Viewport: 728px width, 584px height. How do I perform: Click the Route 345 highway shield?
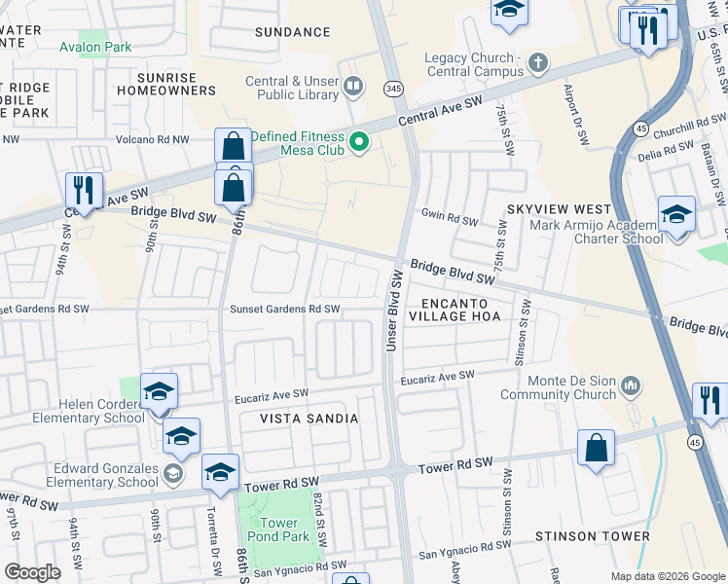pos(393,89)
